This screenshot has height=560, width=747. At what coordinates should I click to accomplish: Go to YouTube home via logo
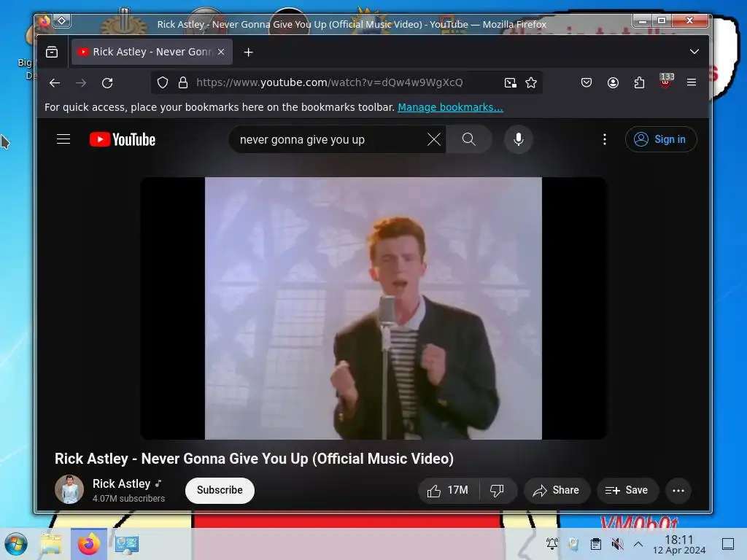123,139
